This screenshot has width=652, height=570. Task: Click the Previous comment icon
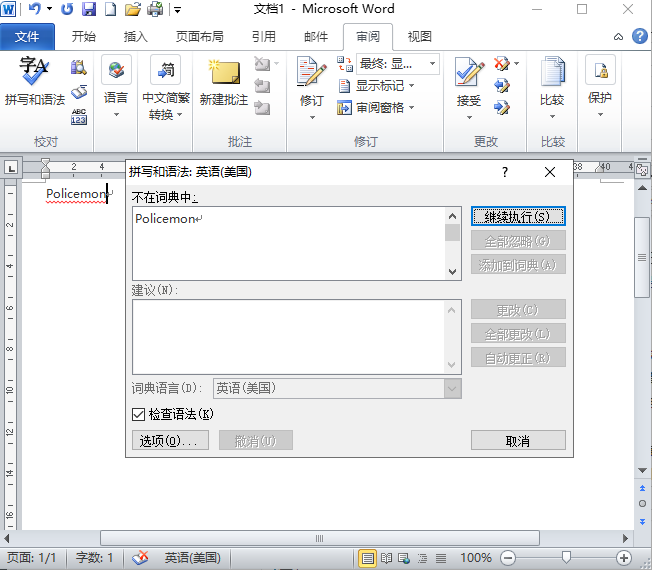pos(262,86)
